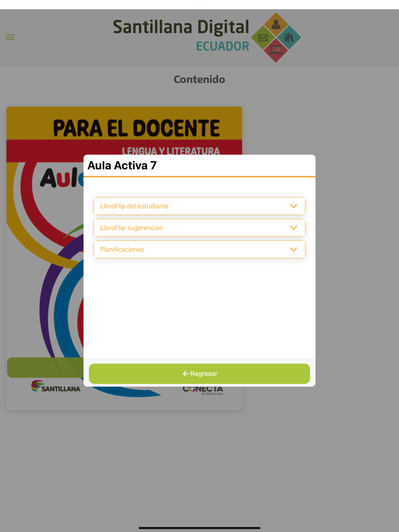The height and width of the screenshot is (532, 399).
Task: Expand Planificaciones chevron
Action: pos(293,249)
